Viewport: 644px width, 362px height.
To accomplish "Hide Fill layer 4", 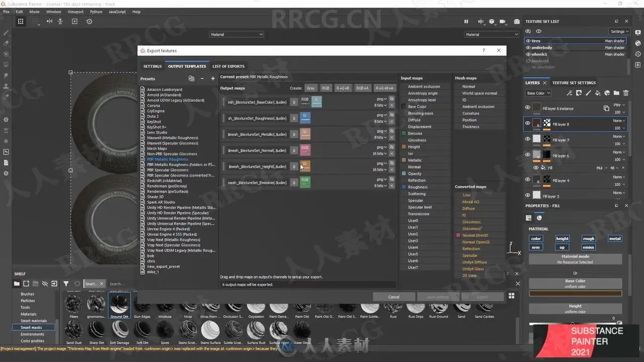I will click(x=527, y=179).
